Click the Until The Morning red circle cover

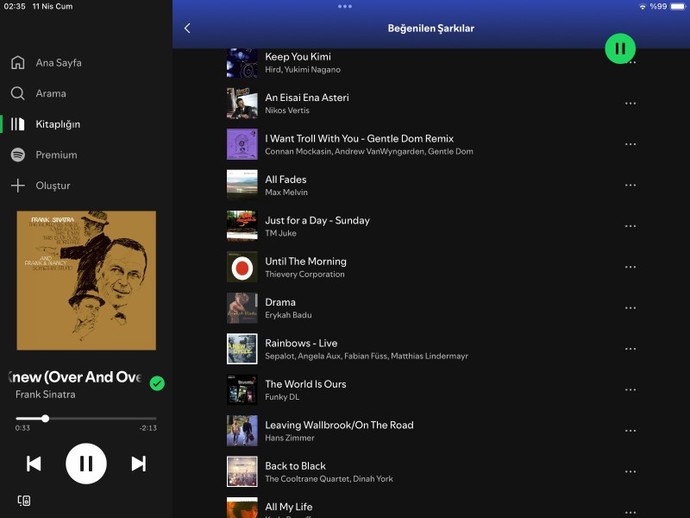click(x=242, y=267)
